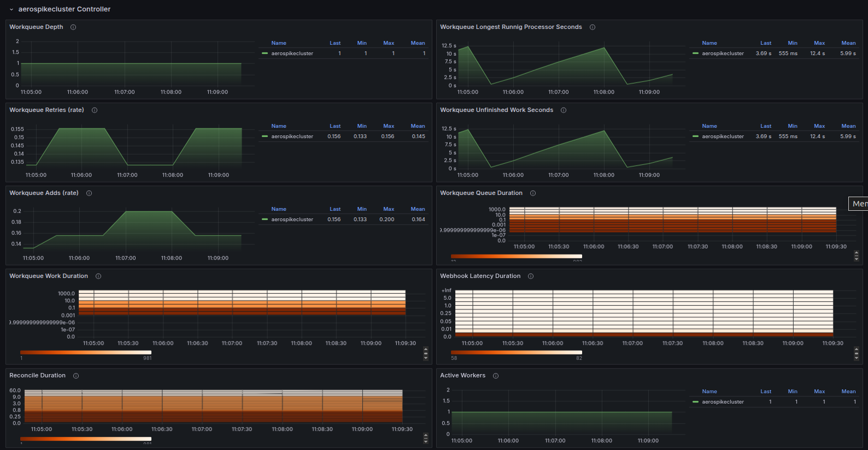Open the Active Workers panel title menu
The height and width of the screenshot is (450, 868).
[x=462, y=376]
